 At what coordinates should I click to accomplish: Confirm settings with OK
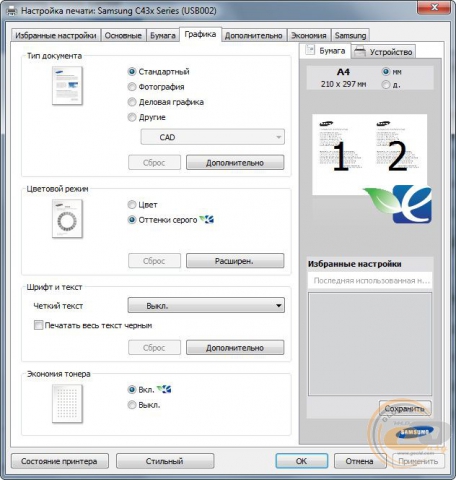pyautogui.click(x=302, y=461)
